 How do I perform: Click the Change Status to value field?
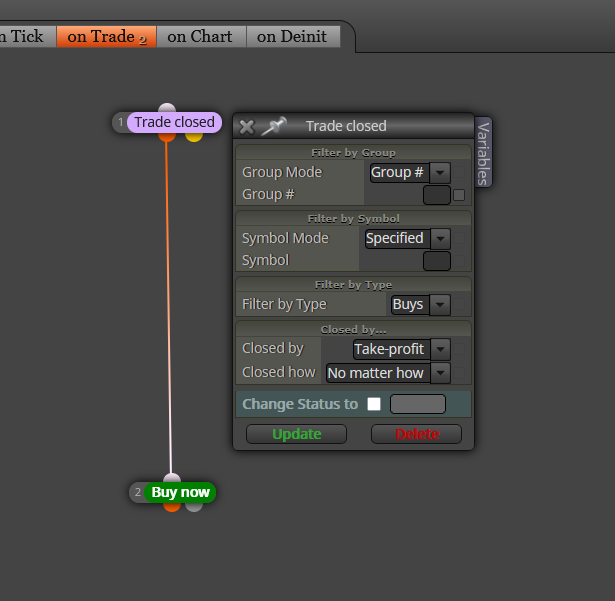pos(418,404)
